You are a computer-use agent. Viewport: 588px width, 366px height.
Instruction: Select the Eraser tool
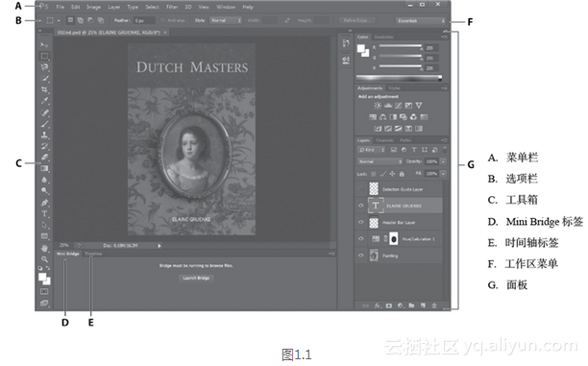(44, 158)
